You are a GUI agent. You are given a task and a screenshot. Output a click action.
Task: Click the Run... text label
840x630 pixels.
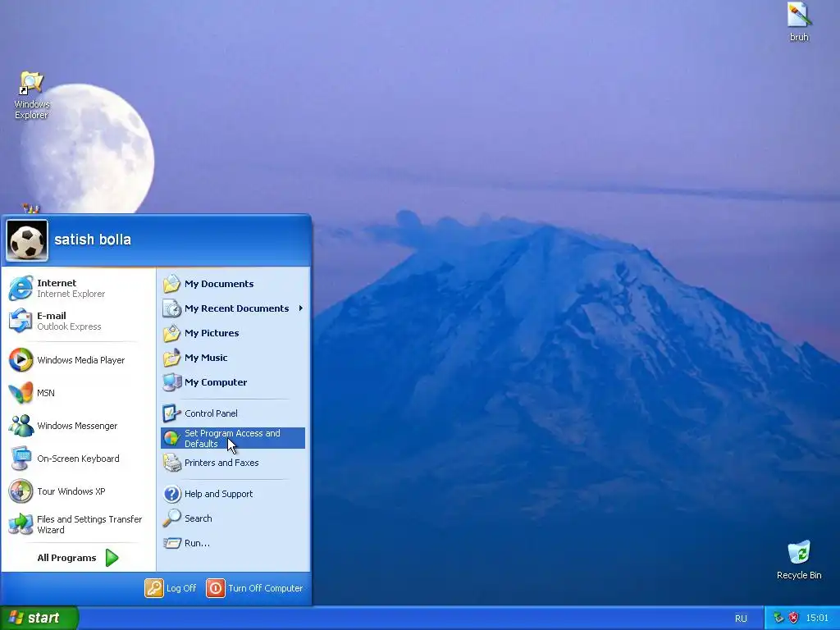197,543
